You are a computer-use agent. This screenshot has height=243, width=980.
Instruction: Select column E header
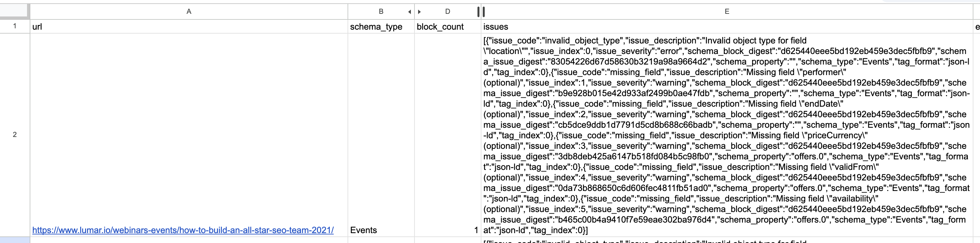point(727,12)
